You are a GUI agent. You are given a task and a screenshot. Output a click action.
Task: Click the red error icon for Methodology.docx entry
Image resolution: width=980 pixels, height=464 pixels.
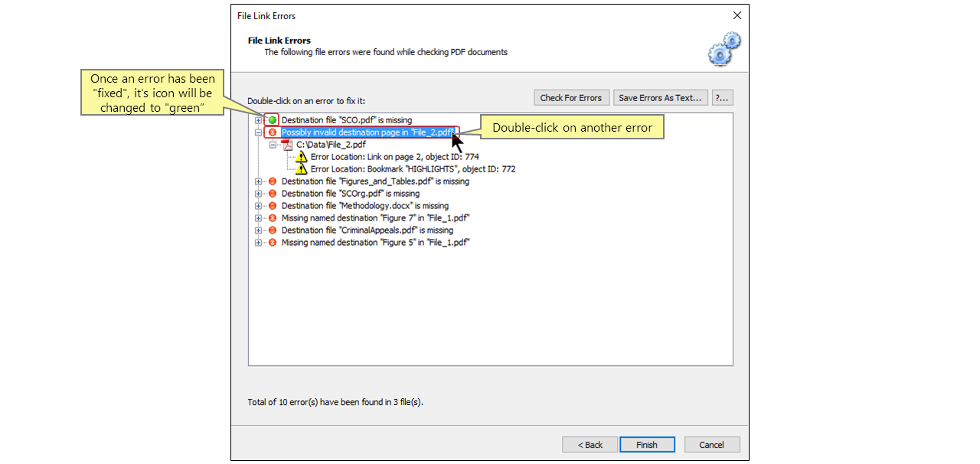(272, 205)
